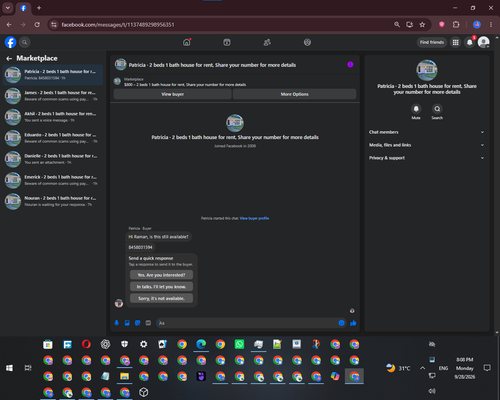
Task: Open the Facebook search icon
Action: [24, 42]
